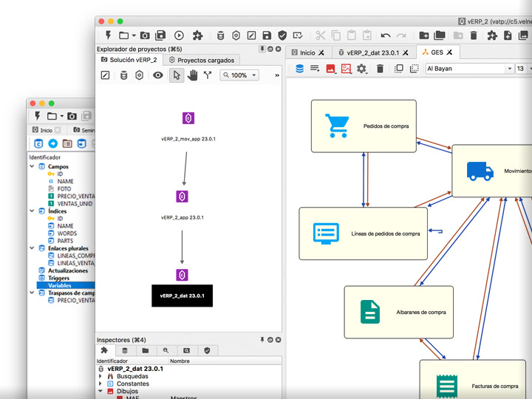Collapse Índices in the background window
The image size is (532, 399).
[32, 211]
